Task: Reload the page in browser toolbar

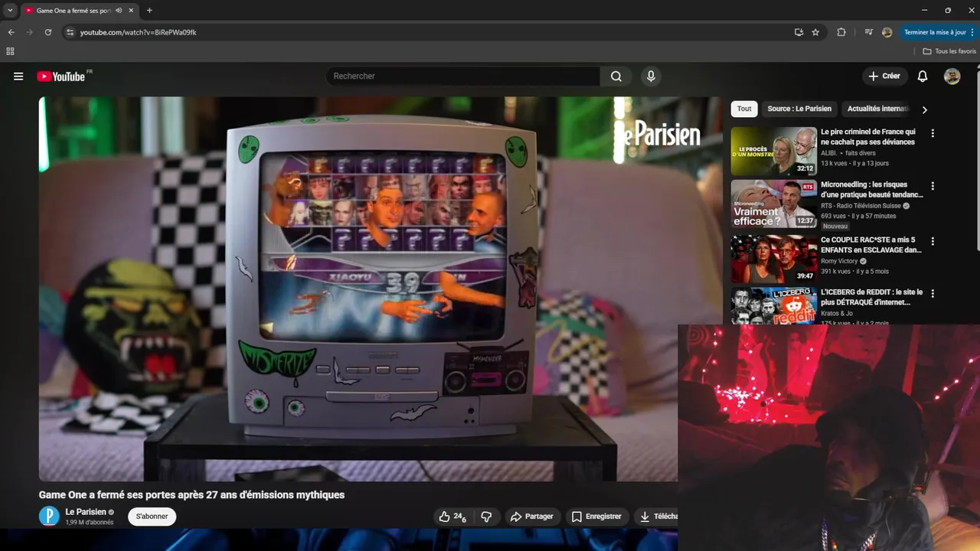Action: [x=47, y=32]
